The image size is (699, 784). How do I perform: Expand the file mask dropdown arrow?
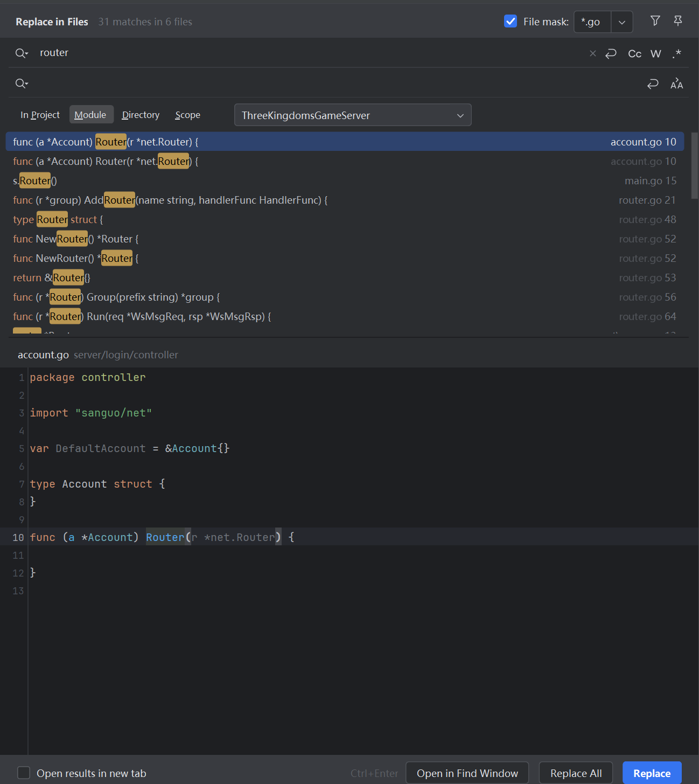point(621,22)
